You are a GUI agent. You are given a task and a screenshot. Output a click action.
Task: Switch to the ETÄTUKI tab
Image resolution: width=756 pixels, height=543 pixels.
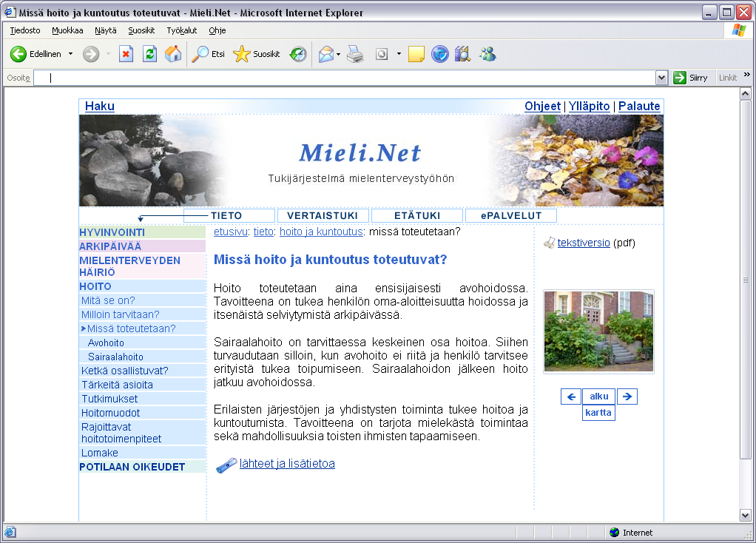tap(417, 215)
